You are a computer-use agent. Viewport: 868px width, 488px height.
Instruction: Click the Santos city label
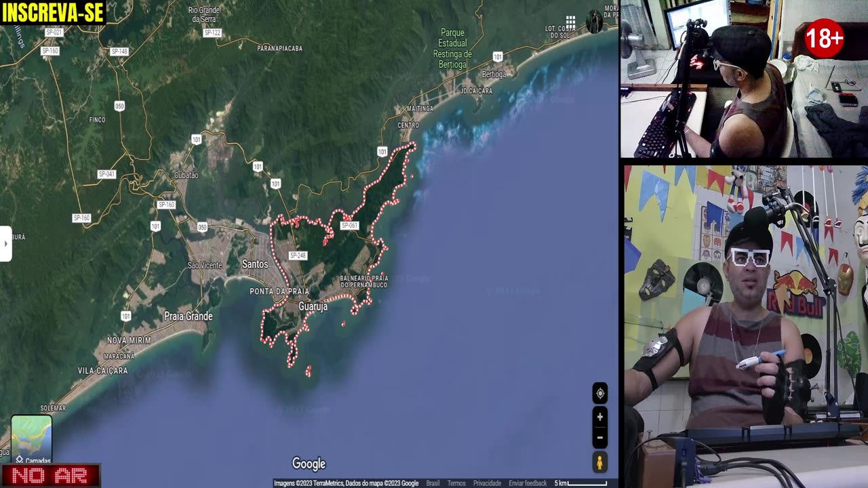pos(255,264)
